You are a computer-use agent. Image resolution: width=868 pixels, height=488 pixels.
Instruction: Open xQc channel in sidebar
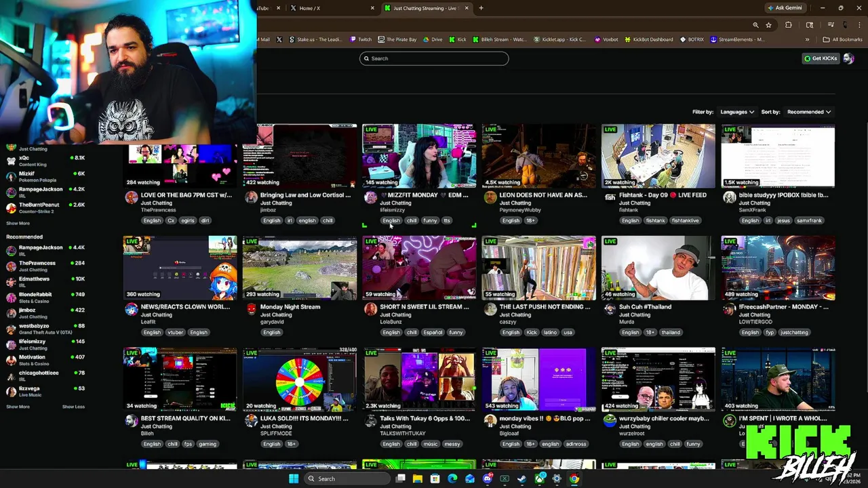(x=45, y=161)
